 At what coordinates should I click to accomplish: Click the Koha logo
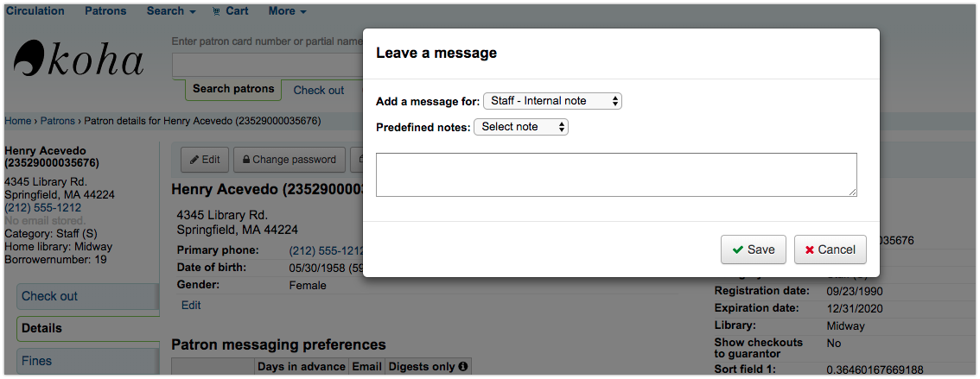click(x=80, y=59)
